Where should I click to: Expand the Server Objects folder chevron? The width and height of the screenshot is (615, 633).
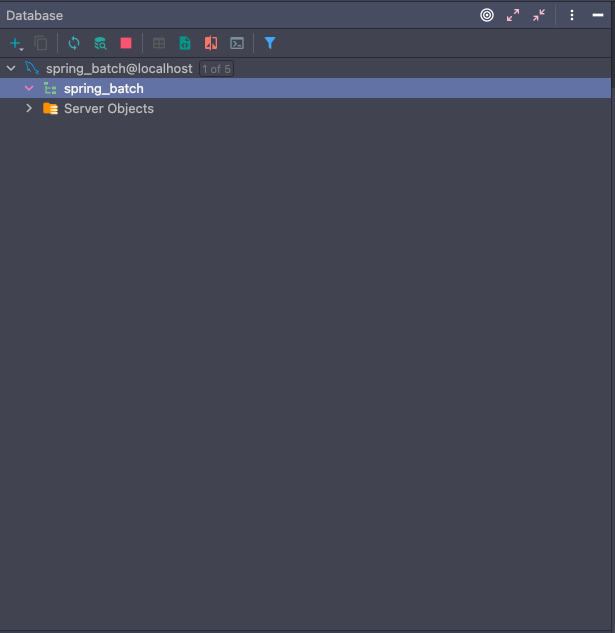pos(29,108)
